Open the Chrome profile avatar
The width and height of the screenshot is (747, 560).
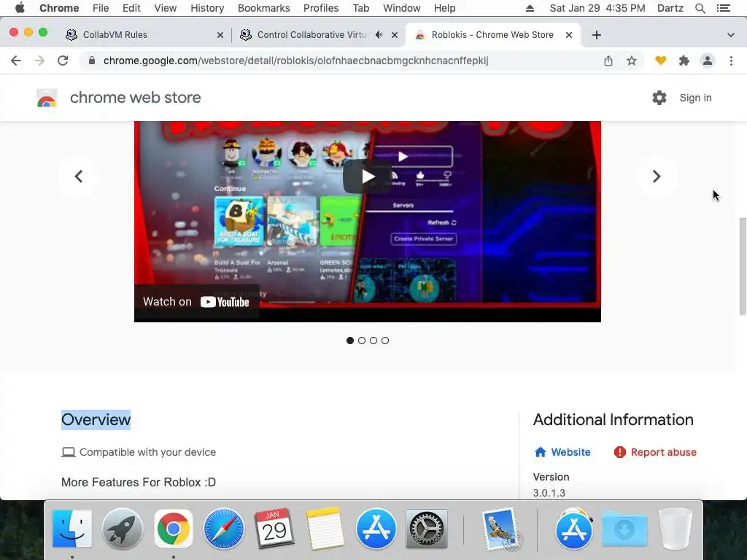click(708, 61)
